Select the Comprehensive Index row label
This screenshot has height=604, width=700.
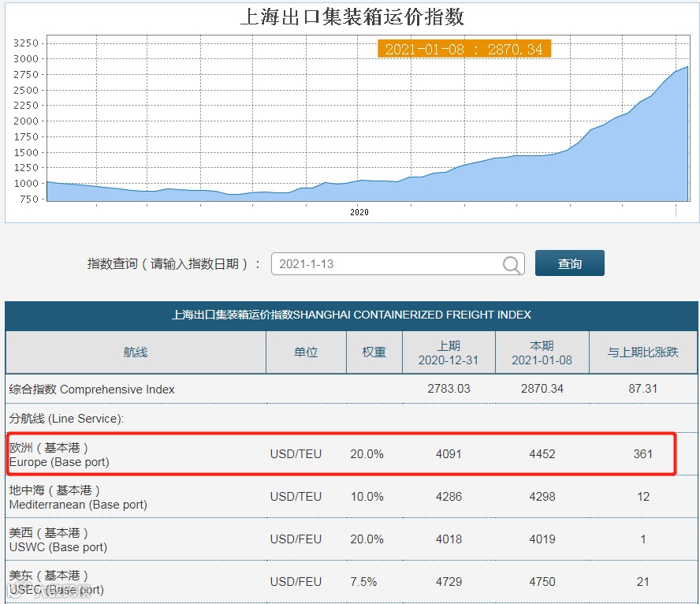point(91,390)
